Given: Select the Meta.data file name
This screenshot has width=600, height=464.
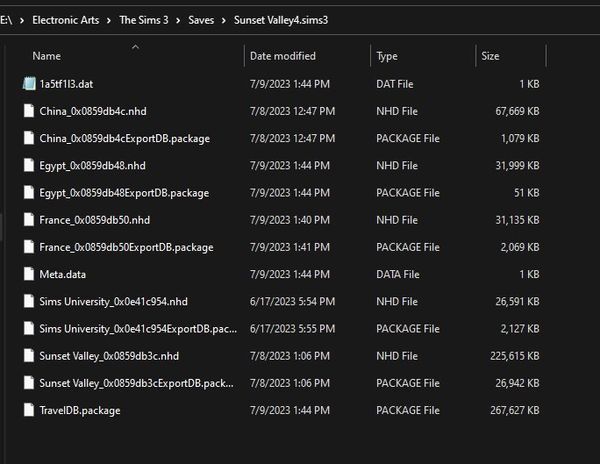Looking at the screenshot, I should [x=63, y=274].
